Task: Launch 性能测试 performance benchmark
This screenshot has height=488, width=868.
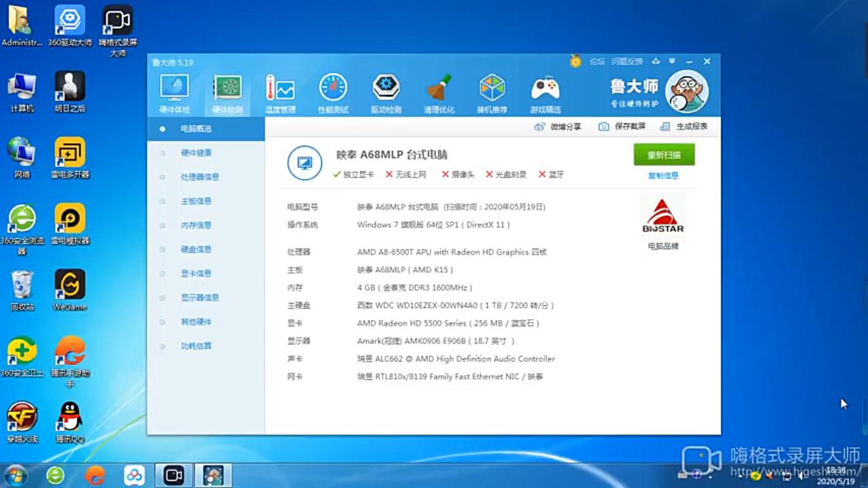Action: tap(333, 94)
